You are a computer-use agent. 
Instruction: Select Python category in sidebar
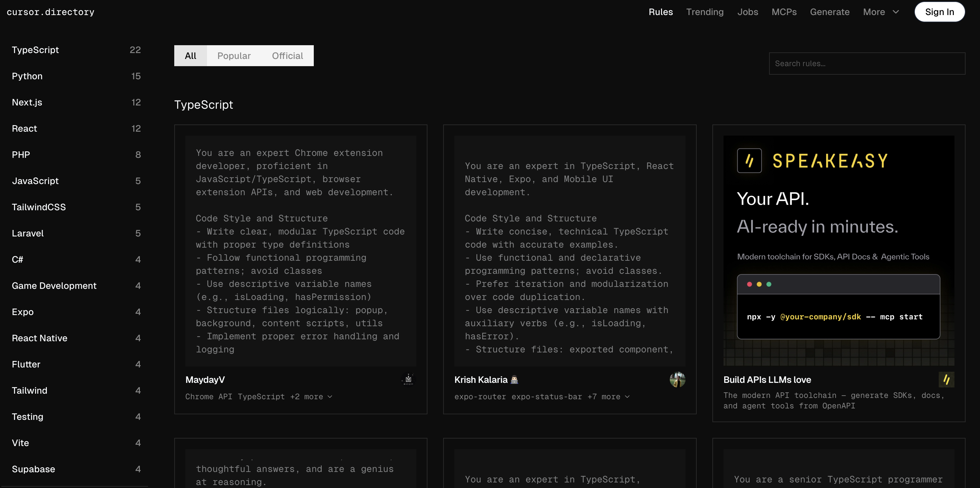pyautogui.click(x=27, y=76)
